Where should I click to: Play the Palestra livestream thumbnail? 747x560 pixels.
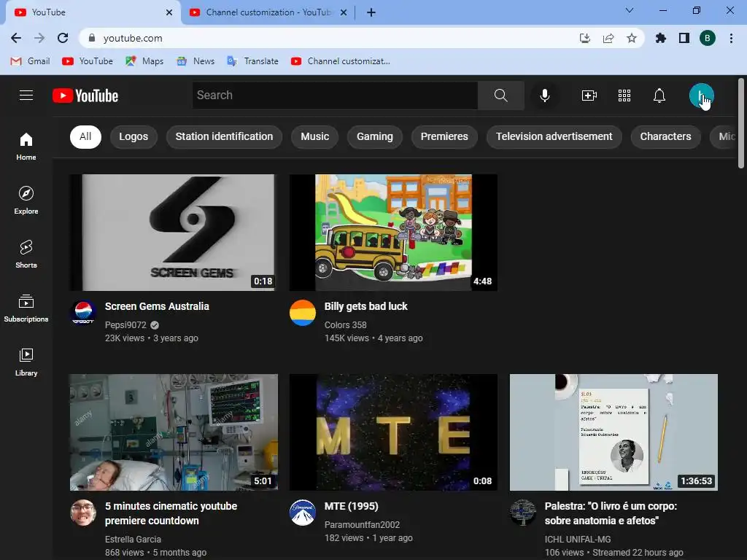(x=614, y=432)
